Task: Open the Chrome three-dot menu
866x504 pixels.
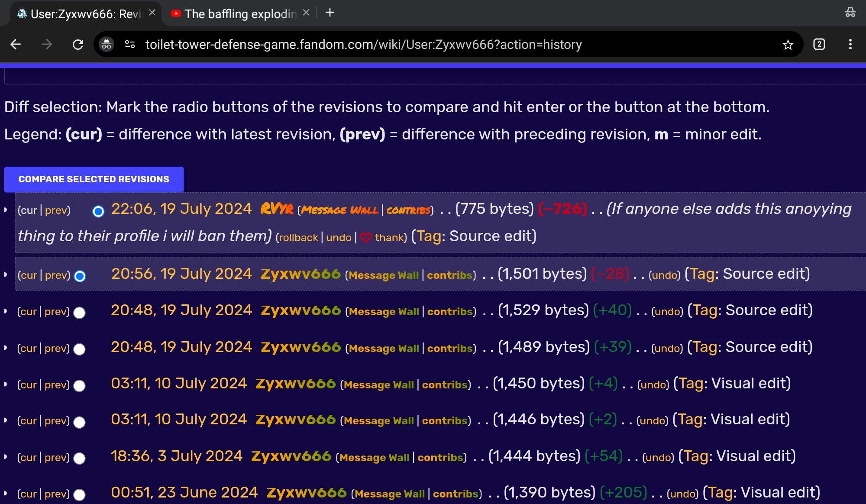Action: coord(850,44)
